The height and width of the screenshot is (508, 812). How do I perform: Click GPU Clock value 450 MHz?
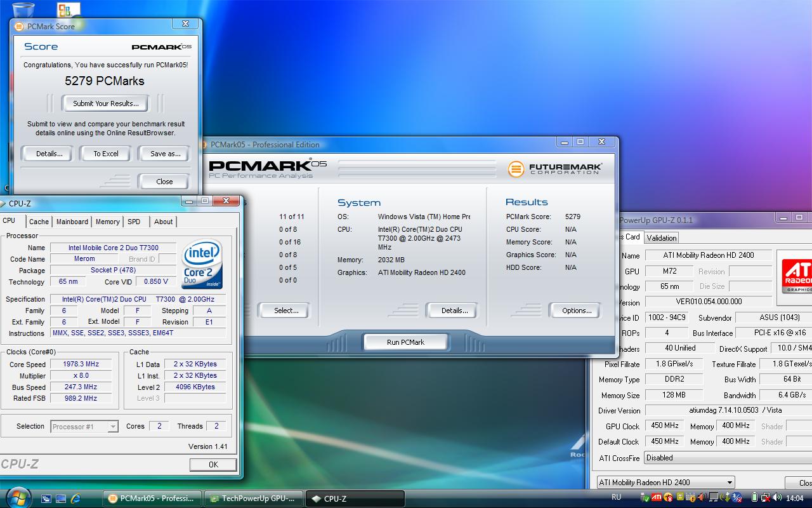click(x=664, y=425)
